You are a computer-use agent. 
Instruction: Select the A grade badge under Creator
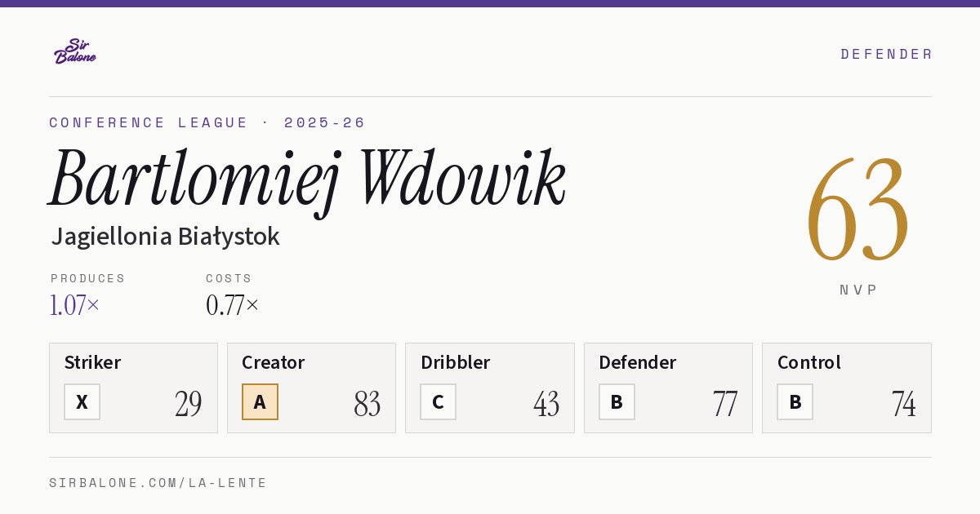[x=260, y=402]
